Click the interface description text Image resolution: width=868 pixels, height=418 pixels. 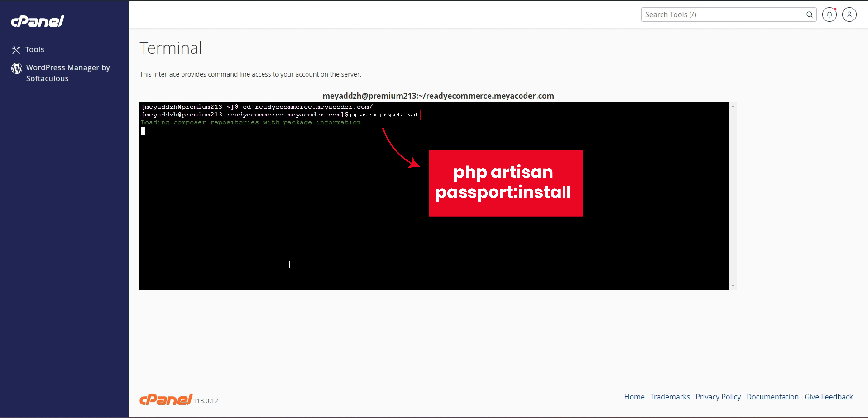[250, 74]
